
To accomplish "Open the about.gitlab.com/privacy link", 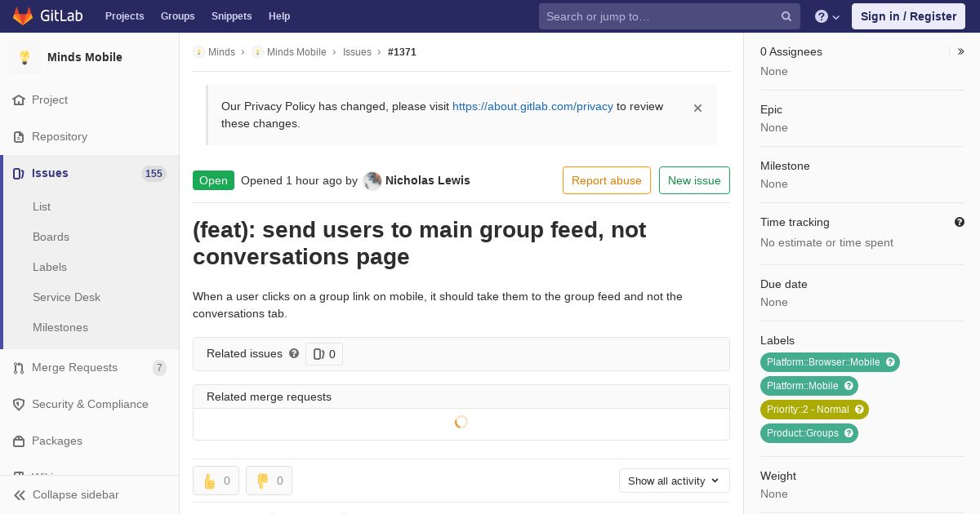I will pyautogui.click(x=532, y=106).
